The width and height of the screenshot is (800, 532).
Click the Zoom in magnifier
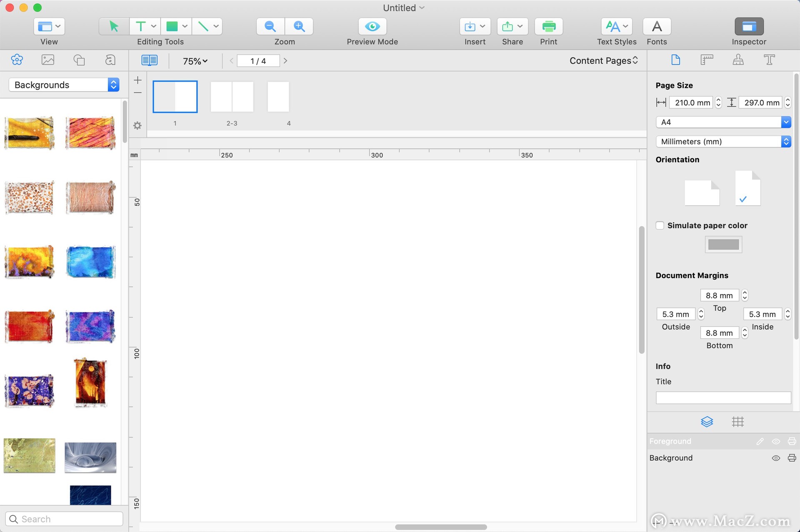[299, 26]
